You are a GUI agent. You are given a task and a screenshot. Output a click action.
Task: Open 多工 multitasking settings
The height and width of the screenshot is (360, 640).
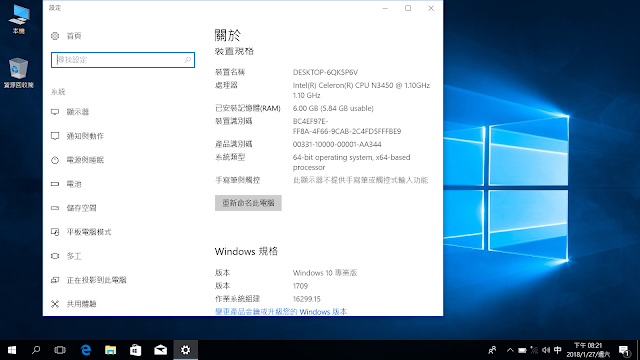[x=74, y=256]
